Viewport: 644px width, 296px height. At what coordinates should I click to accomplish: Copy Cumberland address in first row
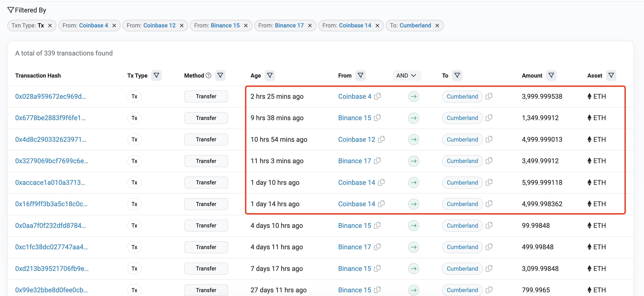coord(489,96)
